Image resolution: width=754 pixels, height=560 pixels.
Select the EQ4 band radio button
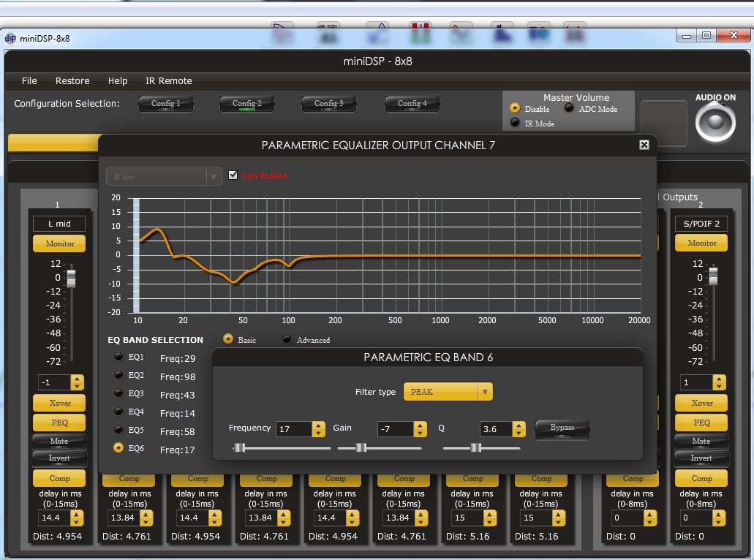click(118, 412)
